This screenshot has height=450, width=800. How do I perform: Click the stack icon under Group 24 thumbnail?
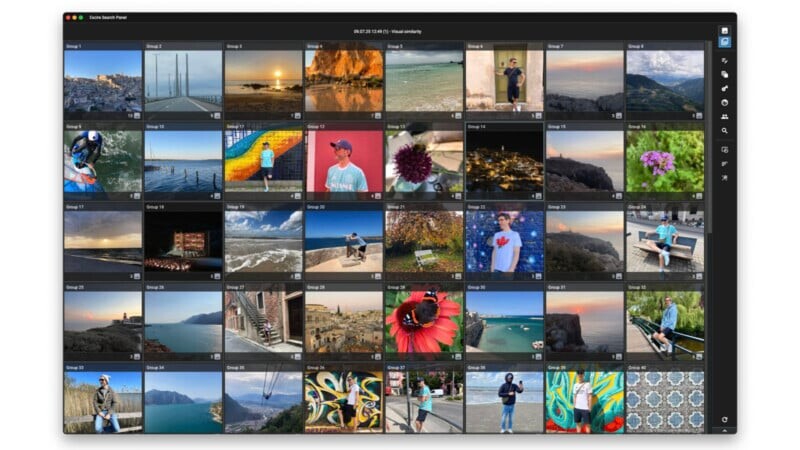point(699,275)
